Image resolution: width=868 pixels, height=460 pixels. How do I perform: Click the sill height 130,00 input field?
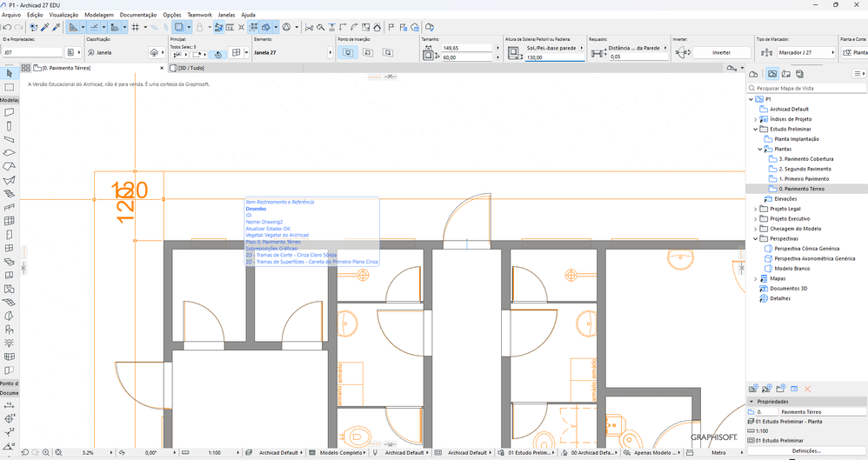tap(553, 57)
